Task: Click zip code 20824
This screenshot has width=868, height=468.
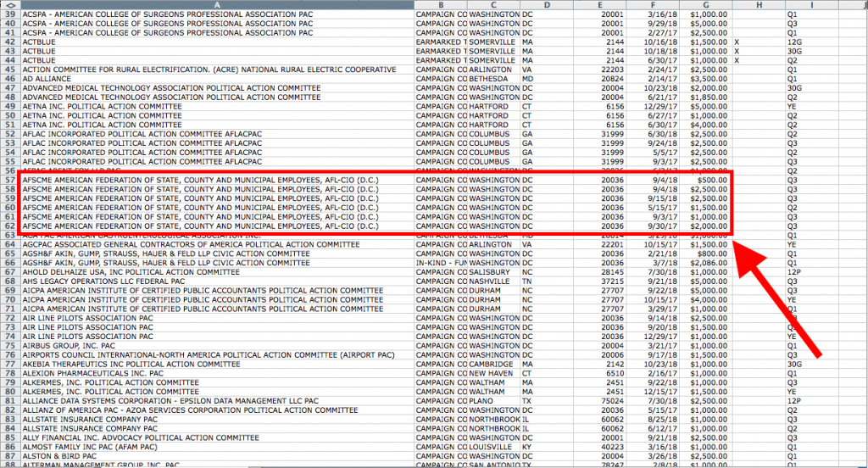Action: [600, 79]
